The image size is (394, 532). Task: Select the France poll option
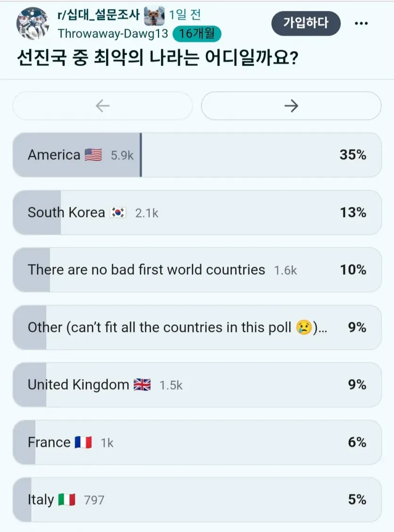pos(197,442)
